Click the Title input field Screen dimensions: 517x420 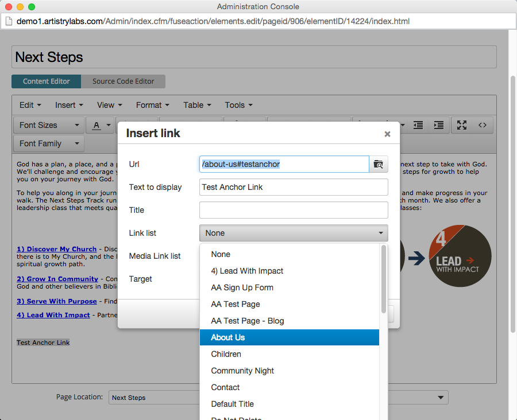[x=294, y=210]
